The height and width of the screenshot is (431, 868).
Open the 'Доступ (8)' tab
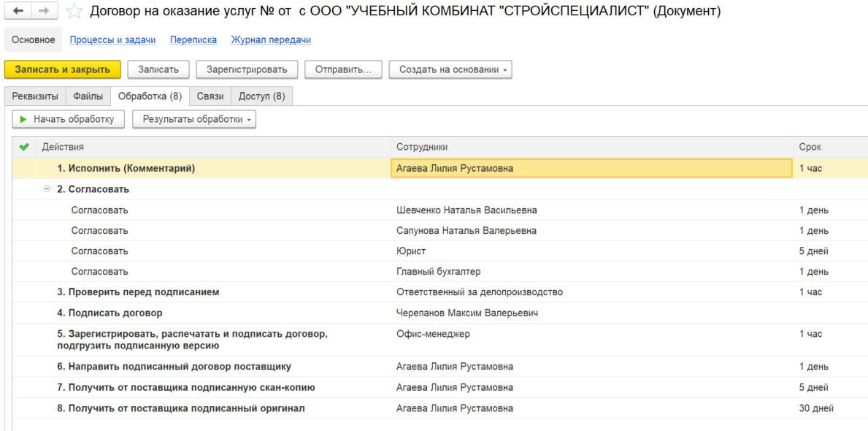coord(262,96)
